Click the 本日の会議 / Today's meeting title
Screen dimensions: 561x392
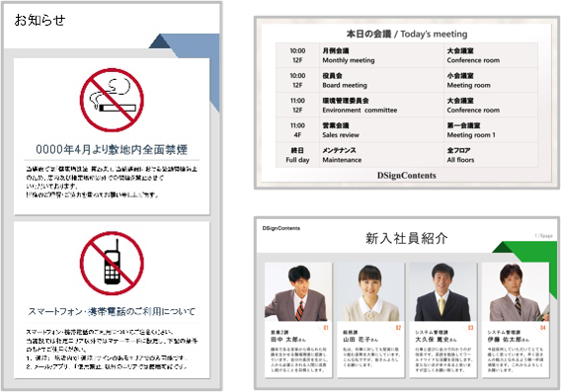407,34
